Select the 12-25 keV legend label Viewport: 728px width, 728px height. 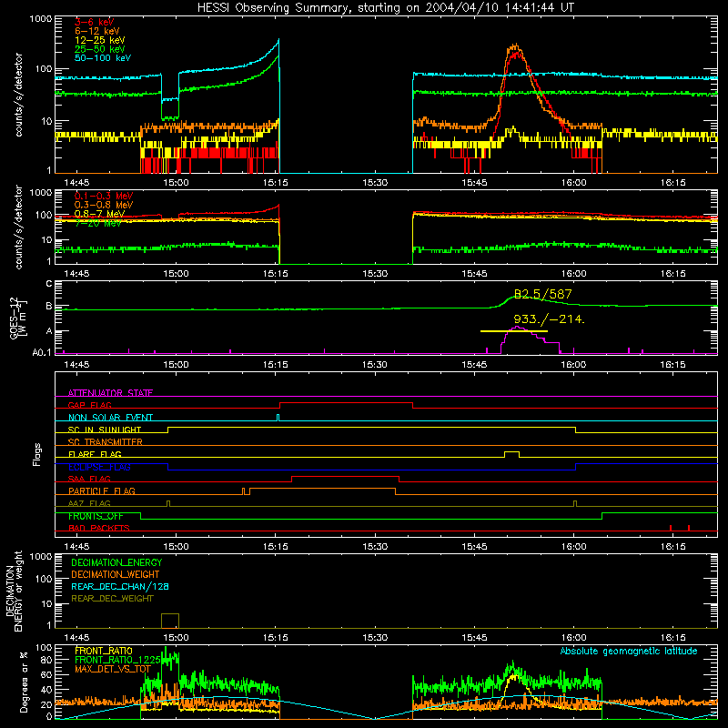(100, 40)
